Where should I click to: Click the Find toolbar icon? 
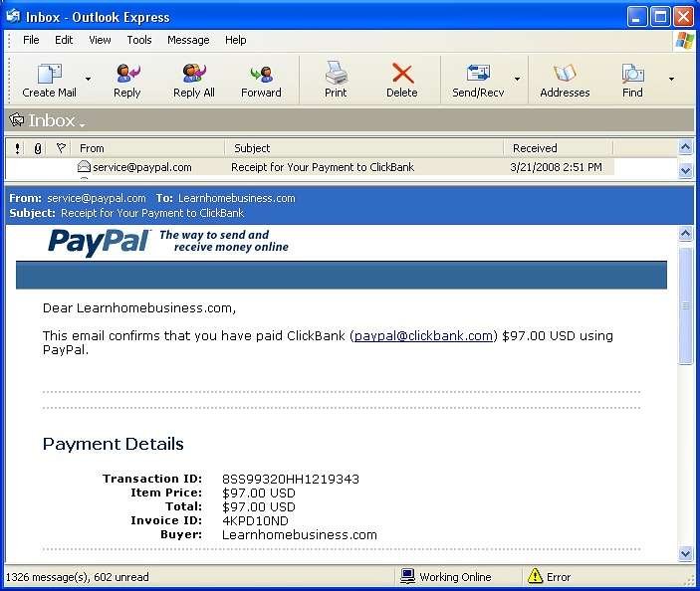[632, 74]
